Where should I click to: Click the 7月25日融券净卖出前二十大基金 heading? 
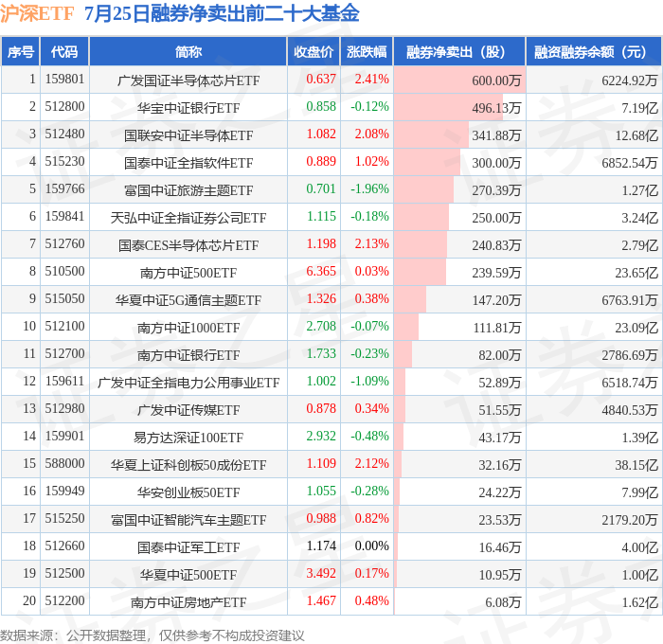[222, 13]
